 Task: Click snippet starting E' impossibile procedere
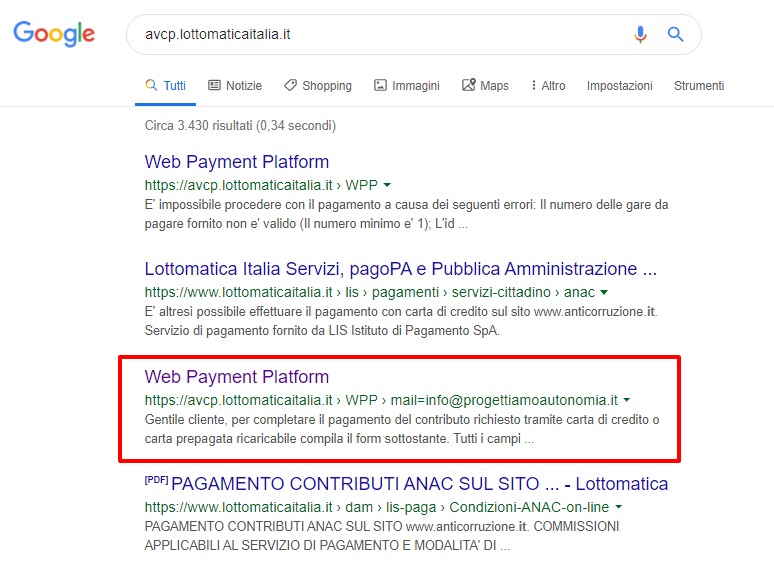pyautogui.click(x=406, y=214)
